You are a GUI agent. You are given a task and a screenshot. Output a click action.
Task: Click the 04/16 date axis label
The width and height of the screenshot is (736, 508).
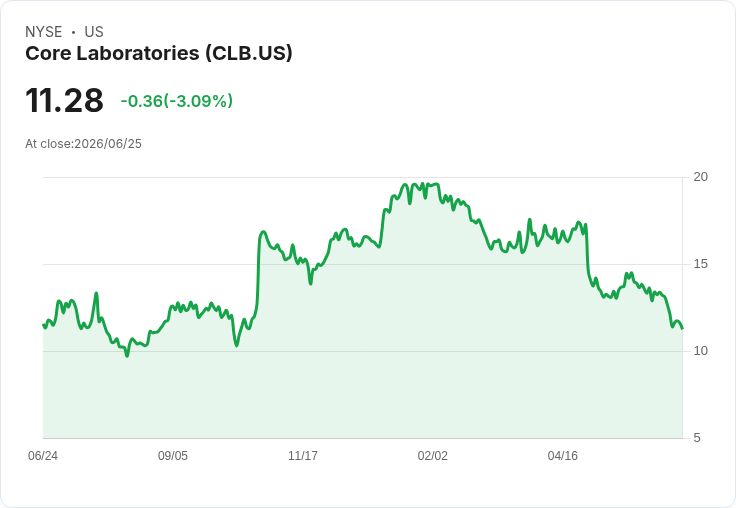(563, 455)
